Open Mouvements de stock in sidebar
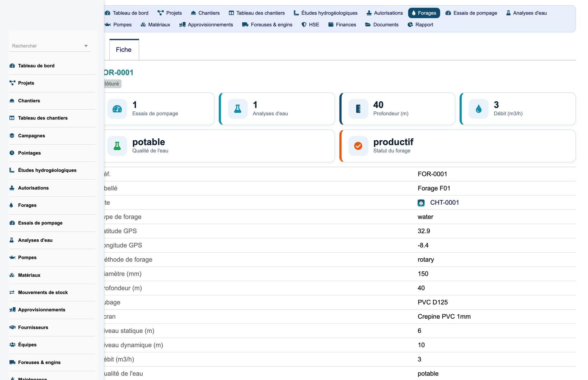588x380 pixels. pyautogui.click(x=43, y=292)
